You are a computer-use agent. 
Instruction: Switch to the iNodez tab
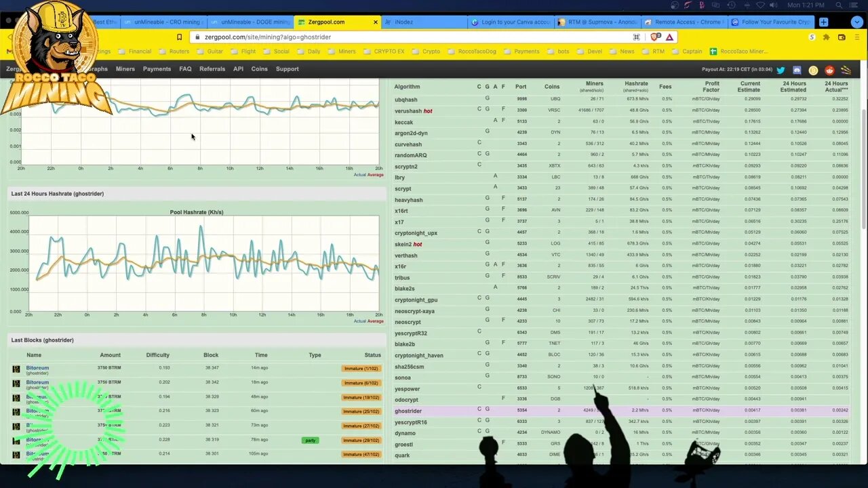point(425,22)
